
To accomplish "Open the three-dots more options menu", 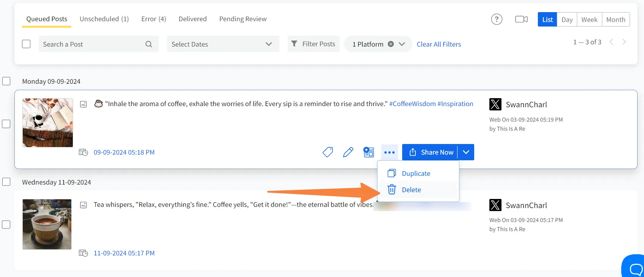I will 389,152.
